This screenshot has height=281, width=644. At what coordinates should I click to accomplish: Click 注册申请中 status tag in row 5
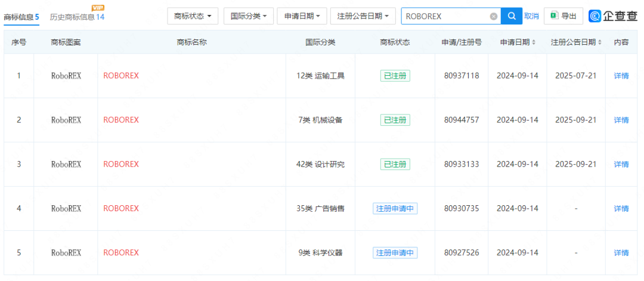click(395, 252)
